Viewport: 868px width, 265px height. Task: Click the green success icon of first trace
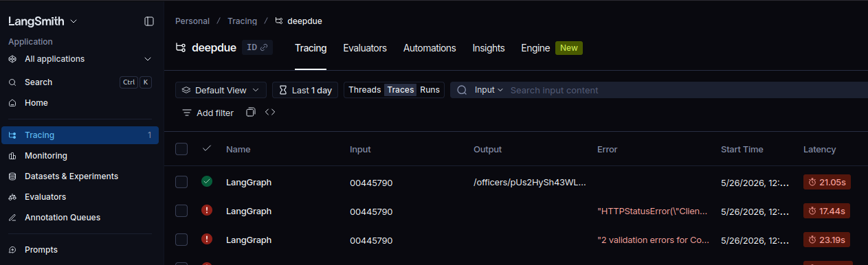[207, 182]
